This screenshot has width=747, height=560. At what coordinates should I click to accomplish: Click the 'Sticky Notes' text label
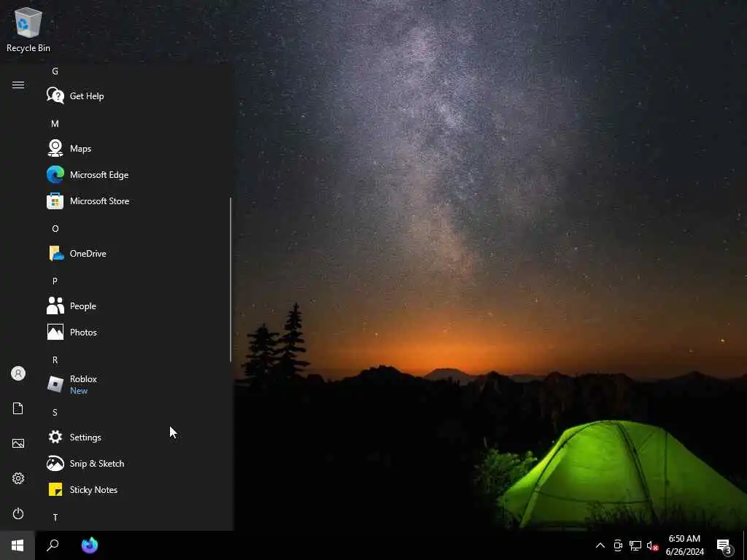point(93,489)
